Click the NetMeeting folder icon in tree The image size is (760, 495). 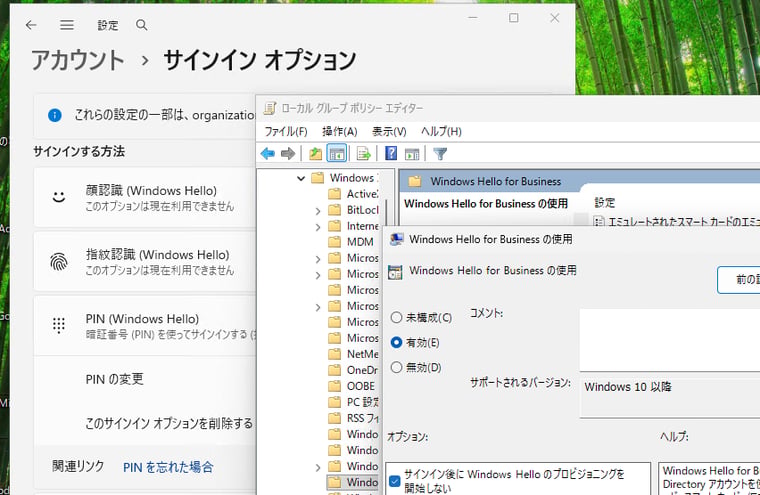click(334, 354)
